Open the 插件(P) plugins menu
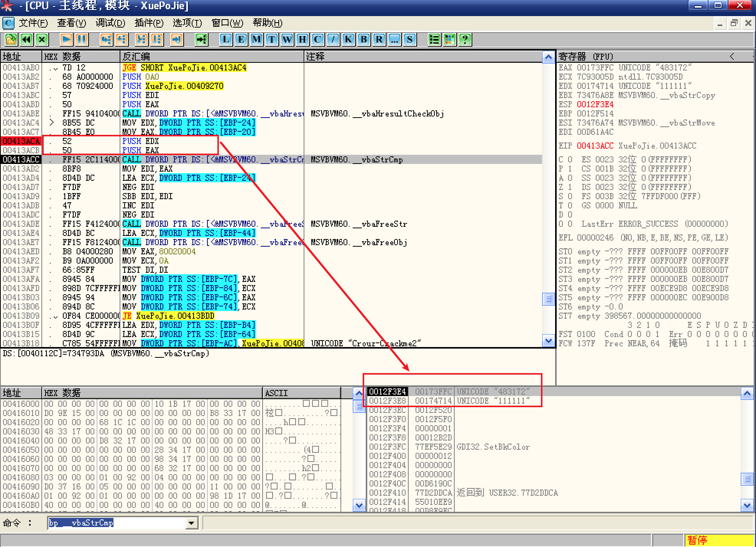The width and height of the screenshot is (756, 547). point(149,23)
